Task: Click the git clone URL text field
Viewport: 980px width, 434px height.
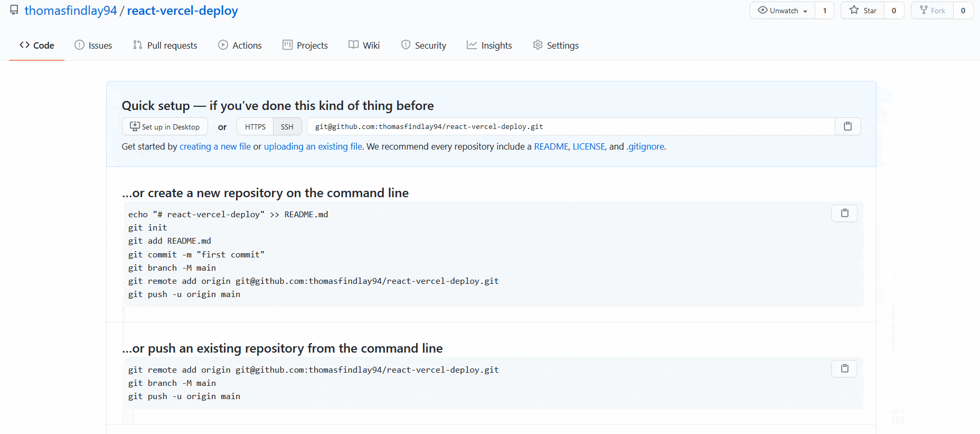Action: (x=571, y=127)
